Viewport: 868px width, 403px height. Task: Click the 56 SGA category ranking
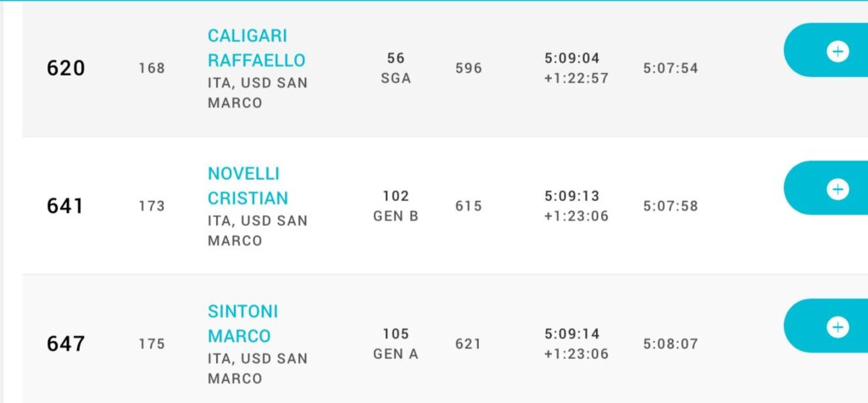coord(396,68)
